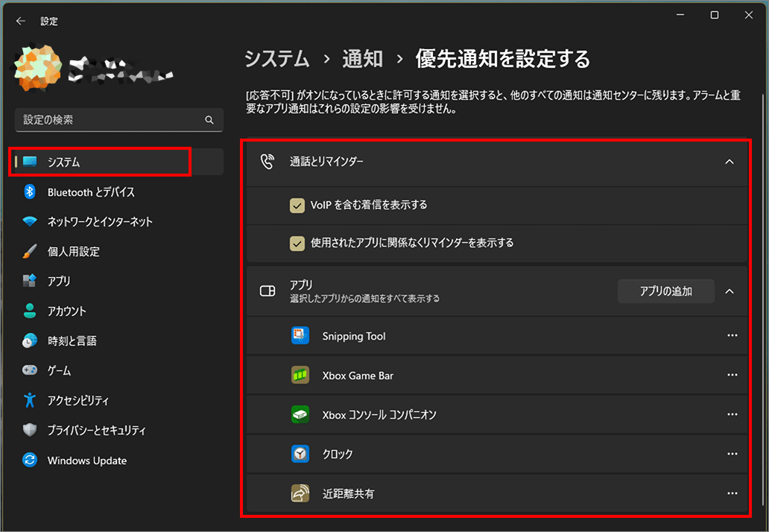Click the user profile avatar picture

(x=38, y=68)
